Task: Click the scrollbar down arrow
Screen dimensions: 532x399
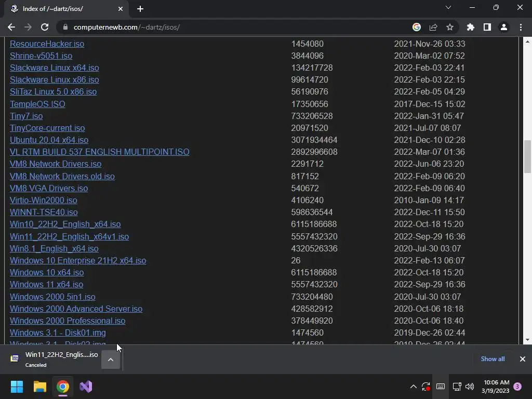Action: [527, 340]
